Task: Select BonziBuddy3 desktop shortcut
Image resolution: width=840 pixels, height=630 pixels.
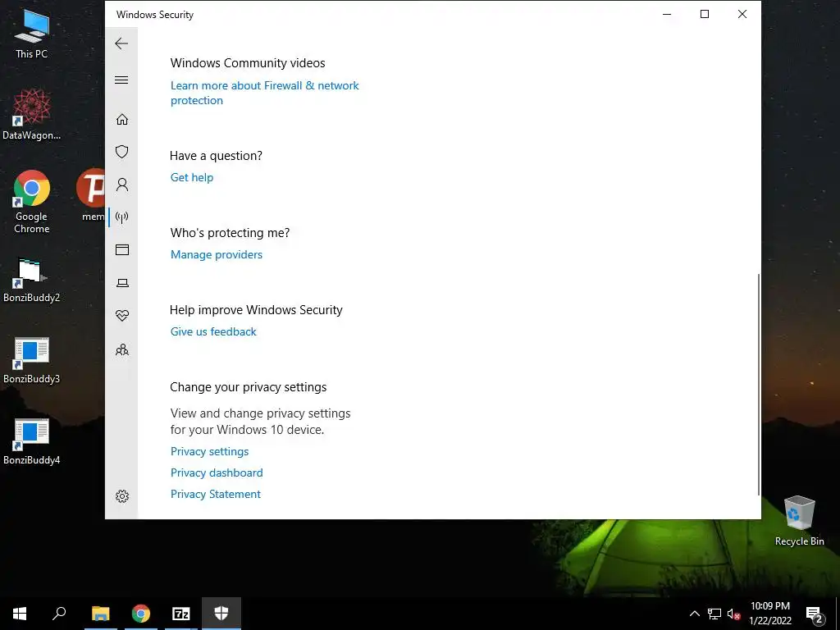Action: (x=32, y=361)
